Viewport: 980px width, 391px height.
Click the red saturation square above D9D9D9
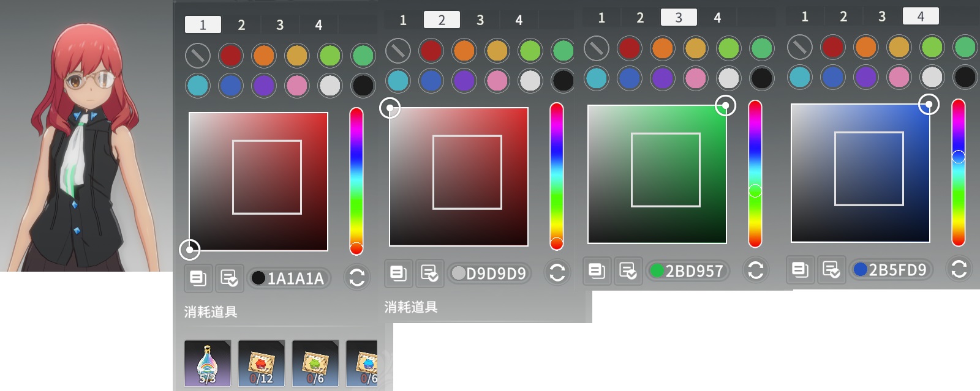(459, 177)
